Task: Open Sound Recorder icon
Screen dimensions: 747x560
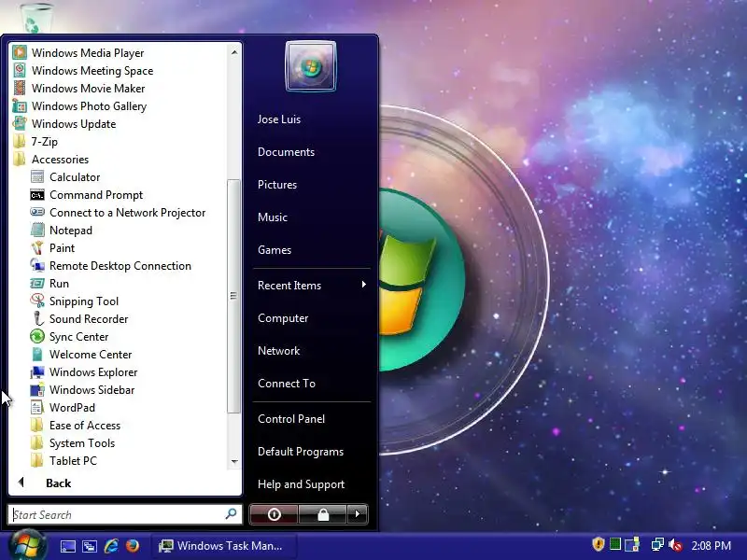Action: 37,318
